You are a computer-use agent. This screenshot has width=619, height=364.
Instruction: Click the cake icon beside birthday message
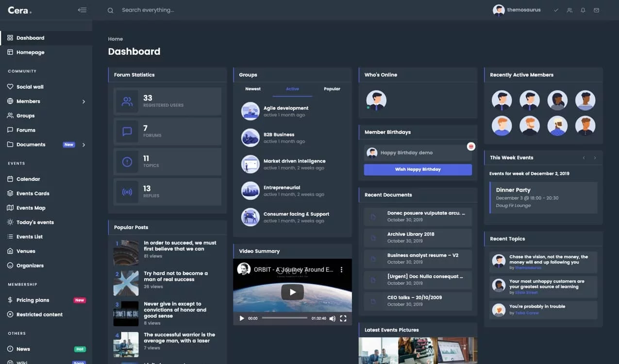[x=470, y=147]
